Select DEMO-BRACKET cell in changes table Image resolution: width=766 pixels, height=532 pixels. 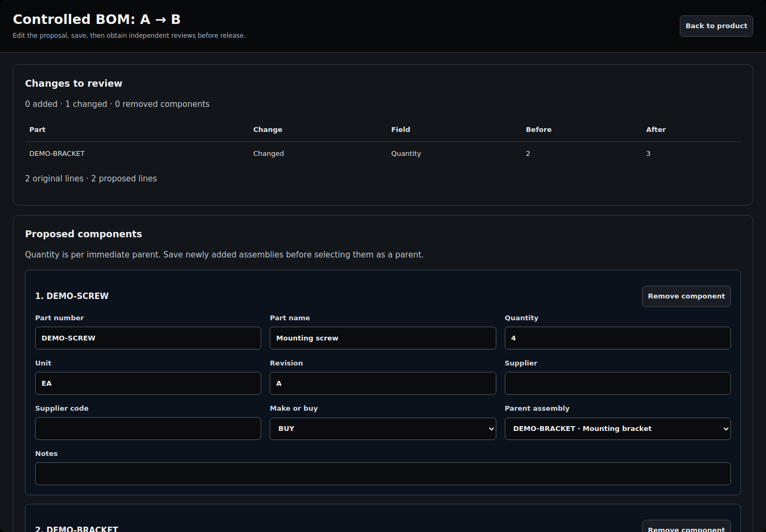[57, 154]
